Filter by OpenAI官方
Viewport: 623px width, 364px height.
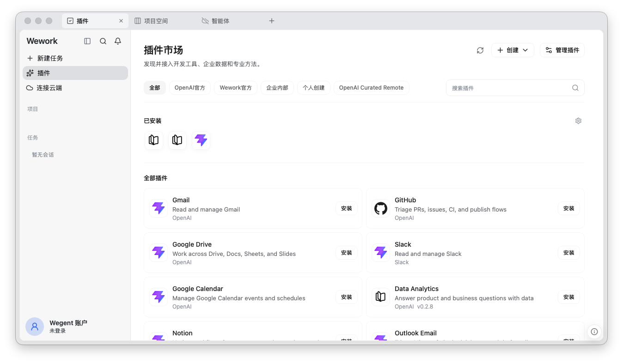coord(190,88)
